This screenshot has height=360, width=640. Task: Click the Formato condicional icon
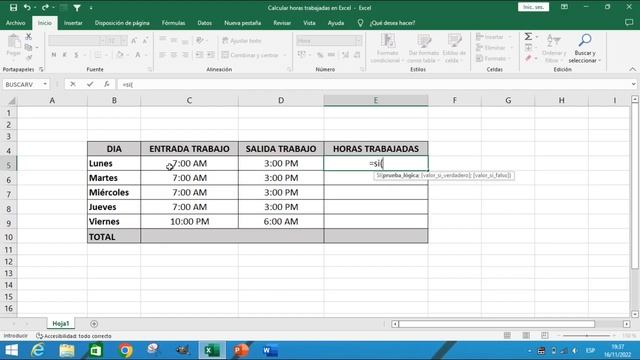[x=387, y=49]
